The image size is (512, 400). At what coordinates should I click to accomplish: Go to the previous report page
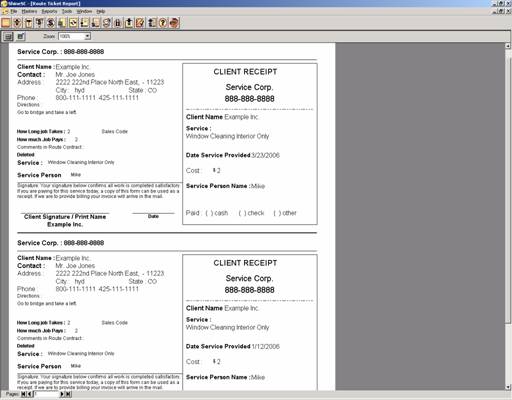tap(30, 394)
